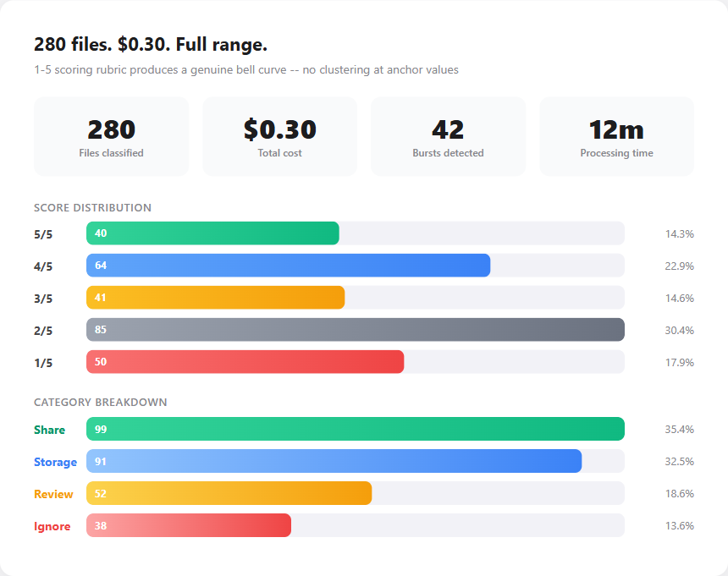This screenshot has width=728, height=576.
Task: Click the $0.30 Total cost card
Action: [279, 136]
